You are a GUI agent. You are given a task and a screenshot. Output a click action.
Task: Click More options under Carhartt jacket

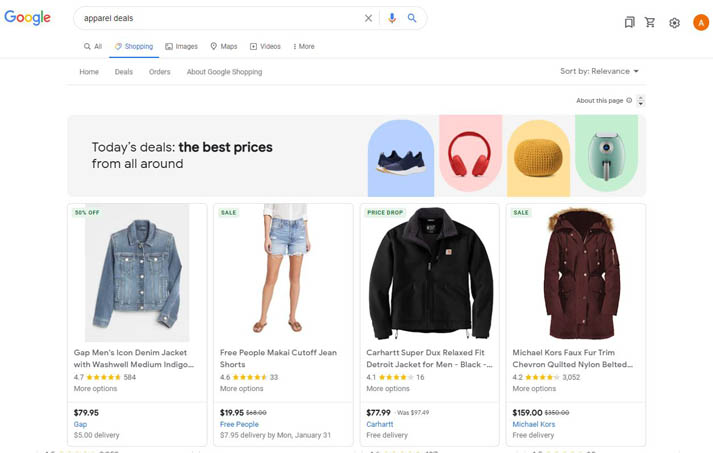[x=388, y=388]
